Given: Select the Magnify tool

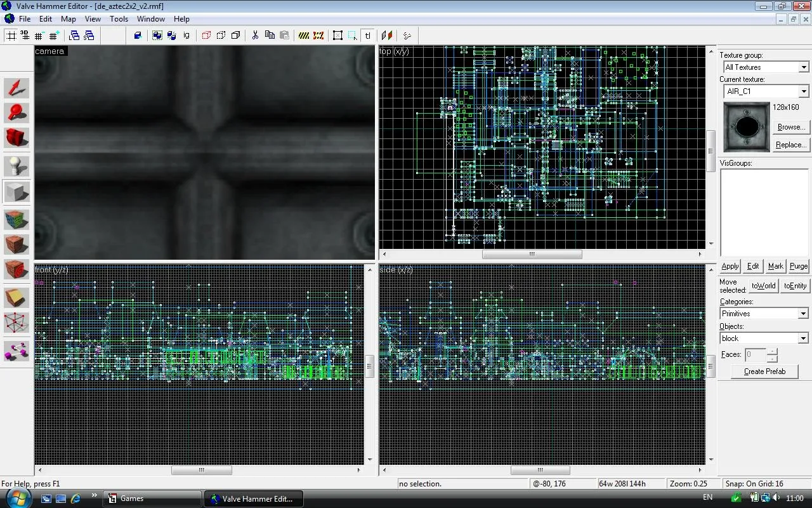Looking at the screenshot, I should tap(16, 112).
